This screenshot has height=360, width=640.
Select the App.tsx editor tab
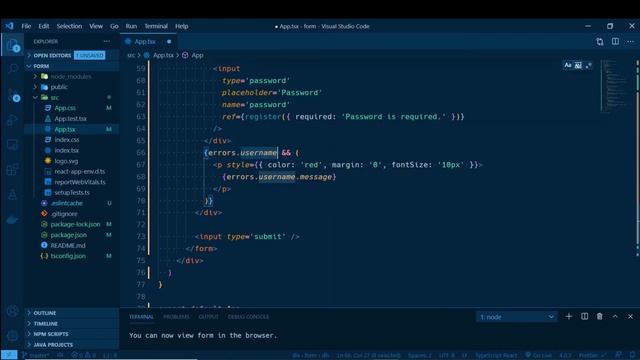(149, 42)
